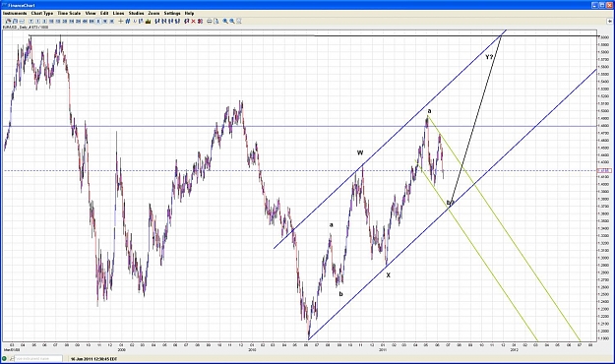615x364 pixels.
Task: Click the green circle status icon
Action: coord(4,358)
